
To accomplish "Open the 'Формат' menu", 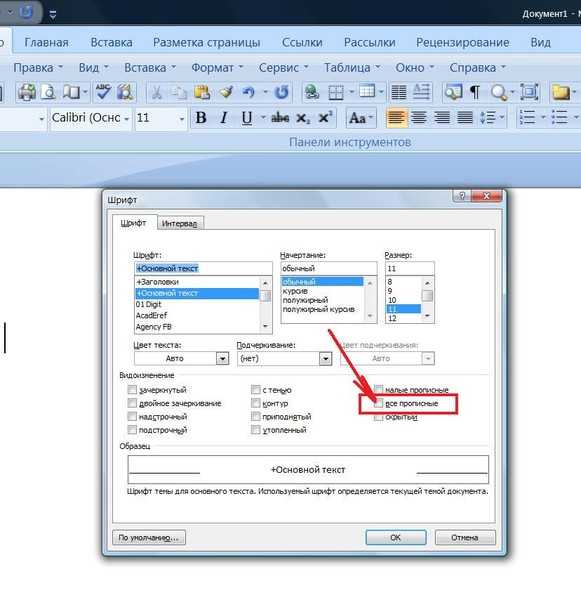I will [x=217, y=68].
